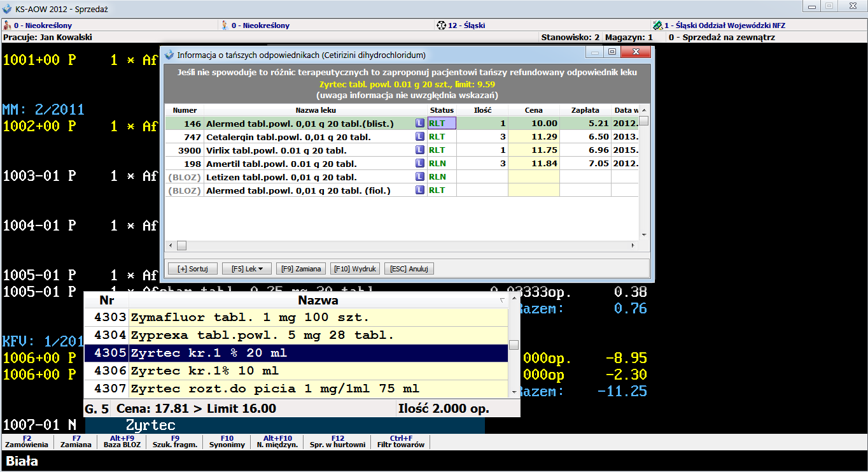Viewport: 868px width, 472px height.
Task: Click the vertical scrollbar thumb of equivalents table
Action: [x=643, y=121]
